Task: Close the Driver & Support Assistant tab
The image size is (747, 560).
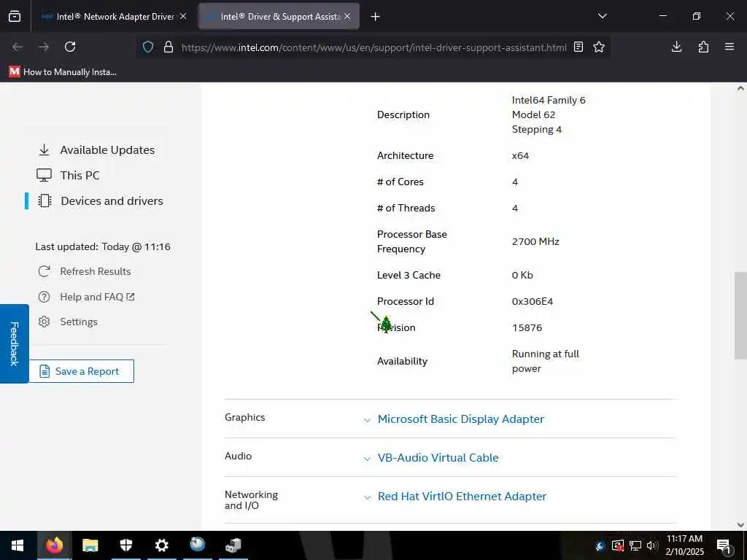Action: pos(347,16)
